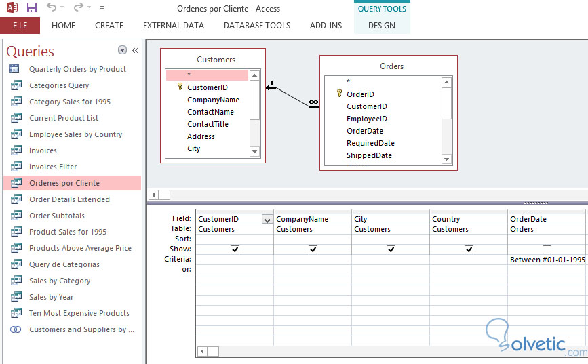Select ContactTitle field in Customers table
This screenshot has height=364, width=588.
(208, 124)
